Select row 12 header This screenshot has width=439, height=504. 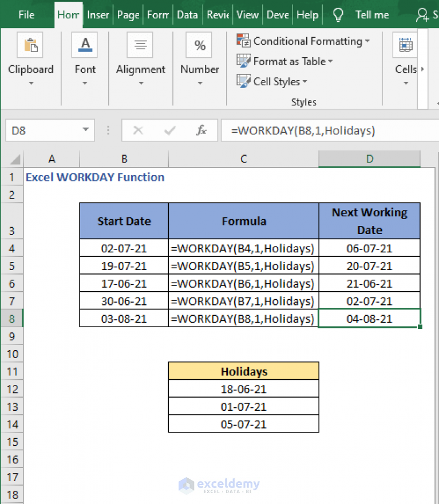click(12, 389)
